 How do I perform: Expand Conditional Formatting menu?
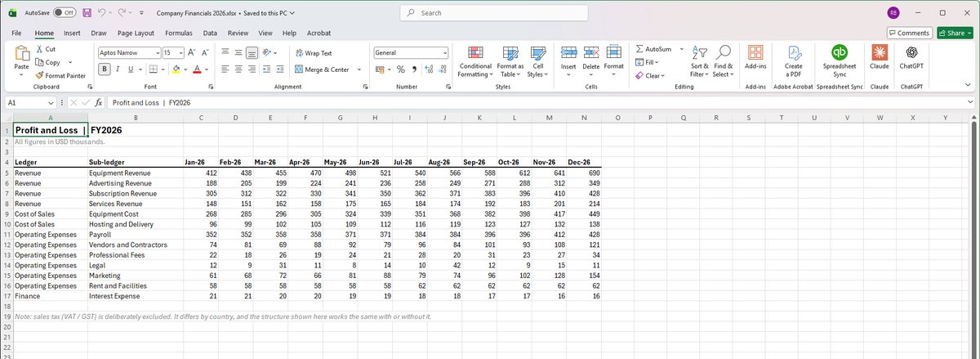475,61
